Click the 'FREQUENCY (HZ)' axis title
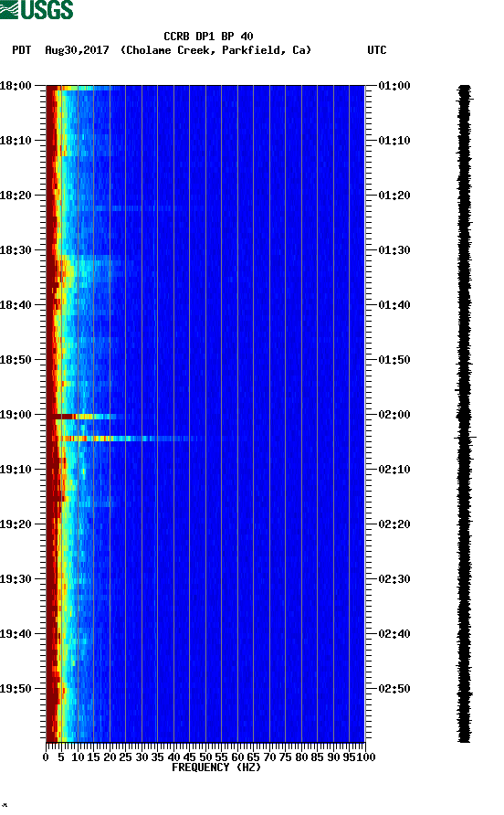504x815 pixels. tap(216, 767)
